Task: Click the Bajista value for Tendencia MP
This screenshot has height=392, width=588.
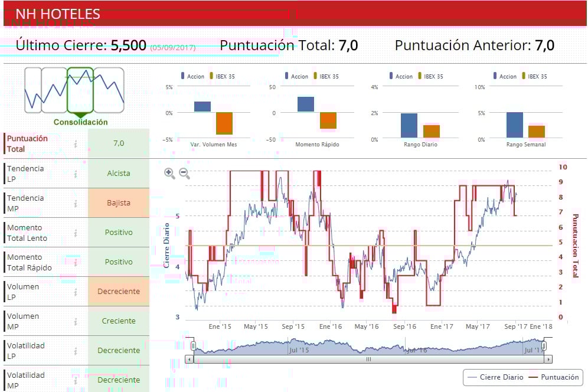Action: [x=119, y=203]
